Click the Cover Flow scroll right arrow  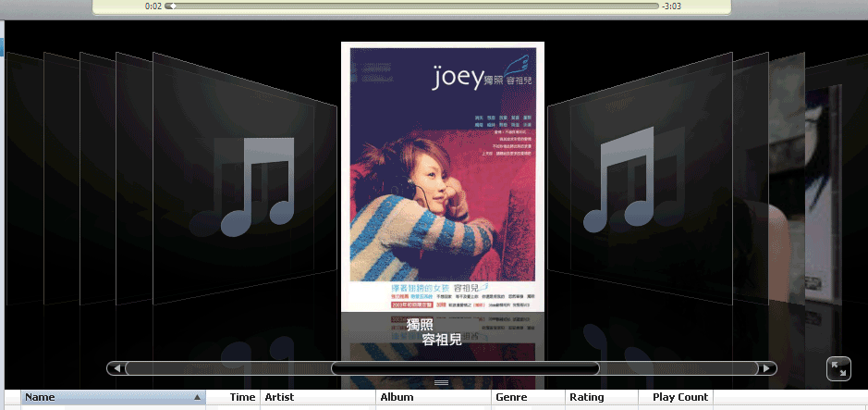click(x=766, y=368)
